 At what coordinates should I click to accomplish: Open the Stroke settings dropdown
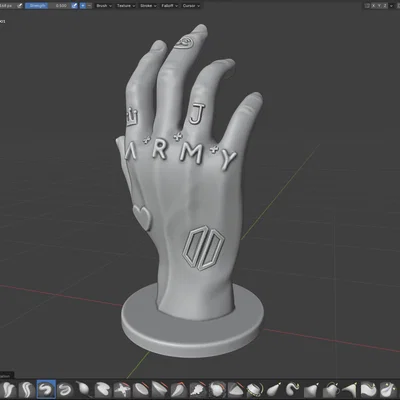[x=148, y=6]
